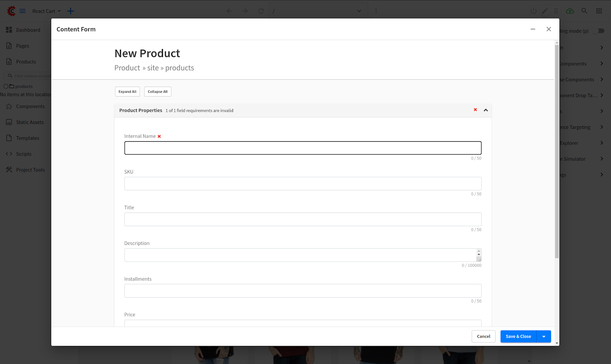
Task: Minimize the Content Form dialog
Action: coord(533,29)
